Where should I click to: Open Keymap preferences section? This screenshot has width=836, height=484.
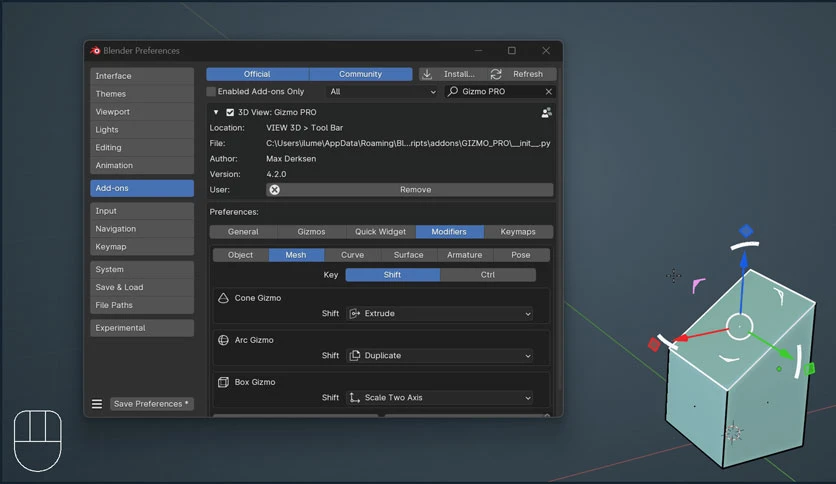[x=142, y=247]
